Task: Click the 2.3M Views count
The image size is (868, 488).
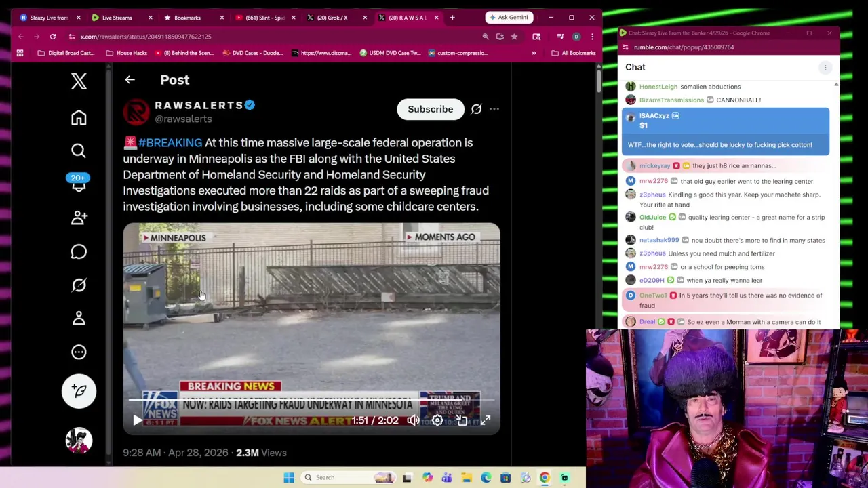Action: point(261,453)
